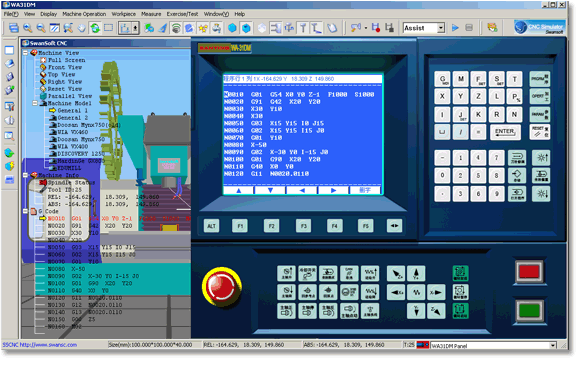580x365 pixels.
Task: Open the Machine Operation menu
Action: click(84, 14)
